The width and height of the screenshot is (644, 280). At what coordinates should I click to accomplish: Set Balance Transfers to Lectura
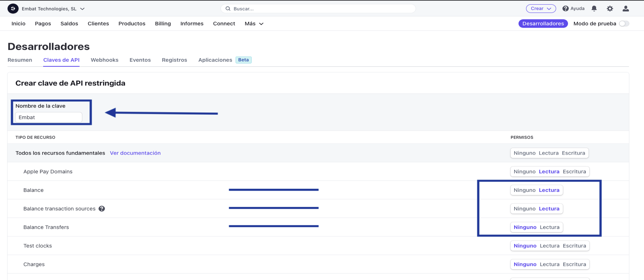(550, 227)
